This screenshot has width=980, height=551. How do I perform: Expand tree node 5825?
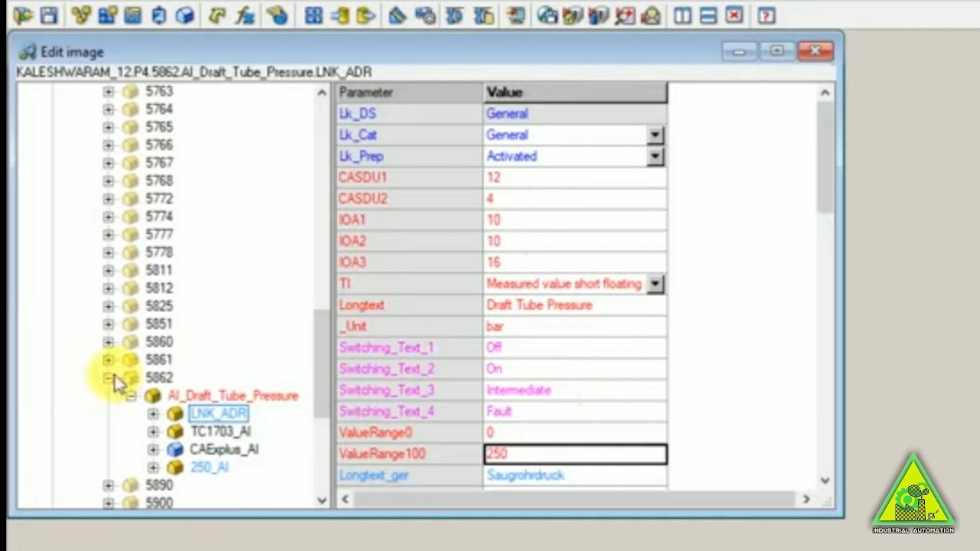108,306
